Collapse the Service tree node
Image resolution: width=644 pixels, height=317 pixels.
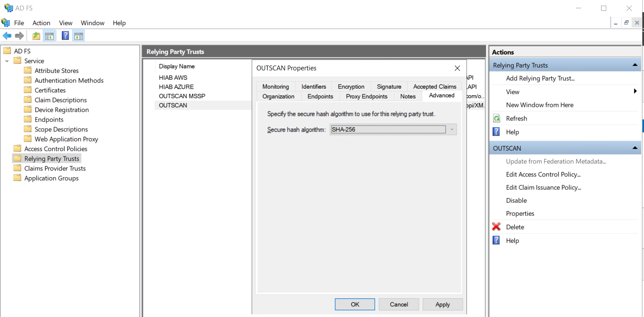pyautogui.click(x=7, y=61)
